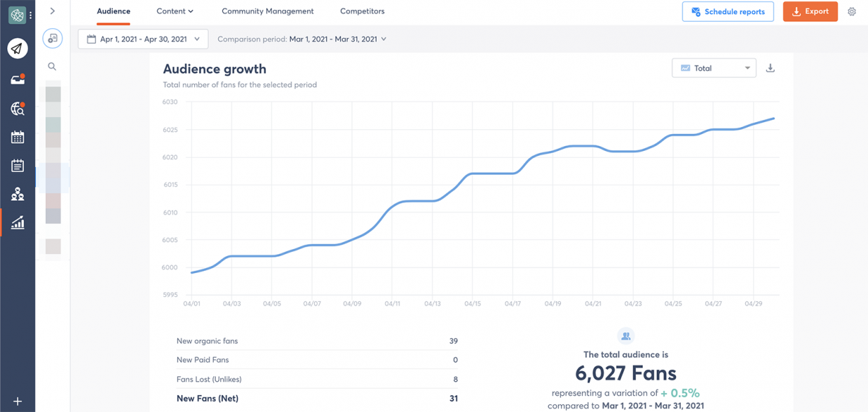Open Publishing via the paper plane icon

coord(18,48)
